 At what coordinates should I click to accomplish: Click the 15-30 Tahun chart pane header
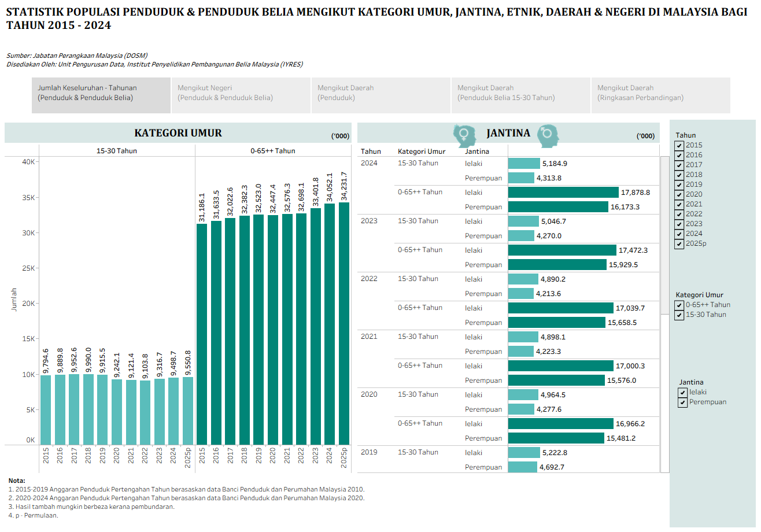117,151
